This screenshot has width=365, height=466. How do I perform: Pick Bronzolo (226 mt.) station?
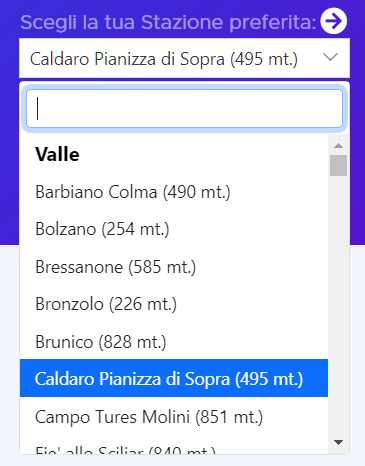[x=174, y=304]
